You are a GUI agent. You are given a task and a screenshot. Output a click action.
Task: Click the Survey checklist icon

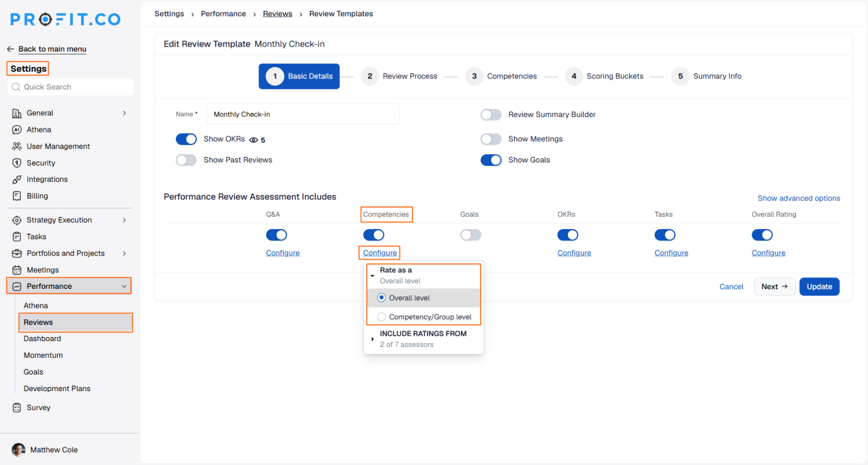tap(17, 408)
